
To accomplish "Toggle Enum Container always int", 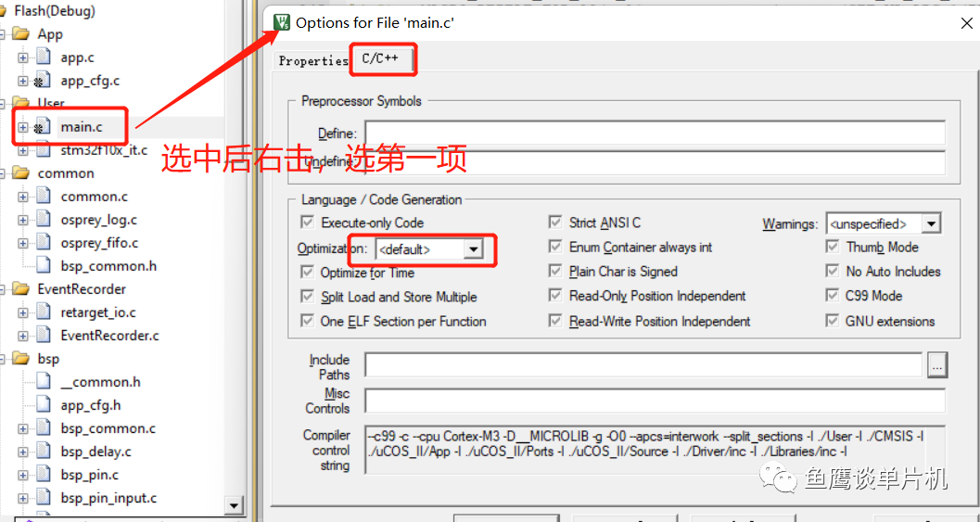I will pyautogui.click(x=555, y=247).
